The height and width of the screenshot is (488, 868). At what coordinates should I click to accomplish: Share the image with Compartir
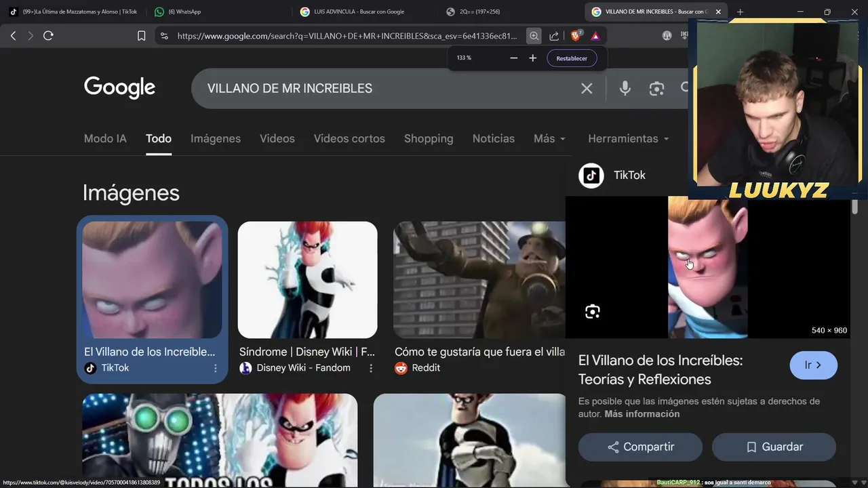coord(640,447)
